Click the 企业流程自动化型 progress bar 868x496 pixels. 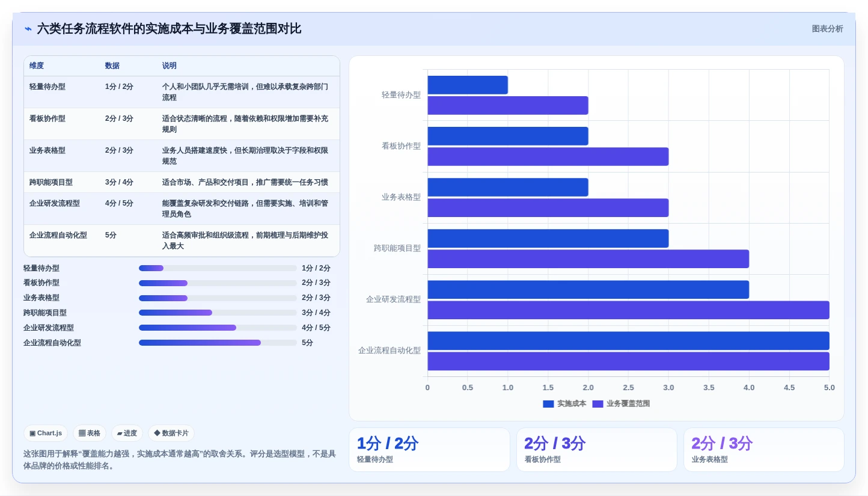pos(218,343)
